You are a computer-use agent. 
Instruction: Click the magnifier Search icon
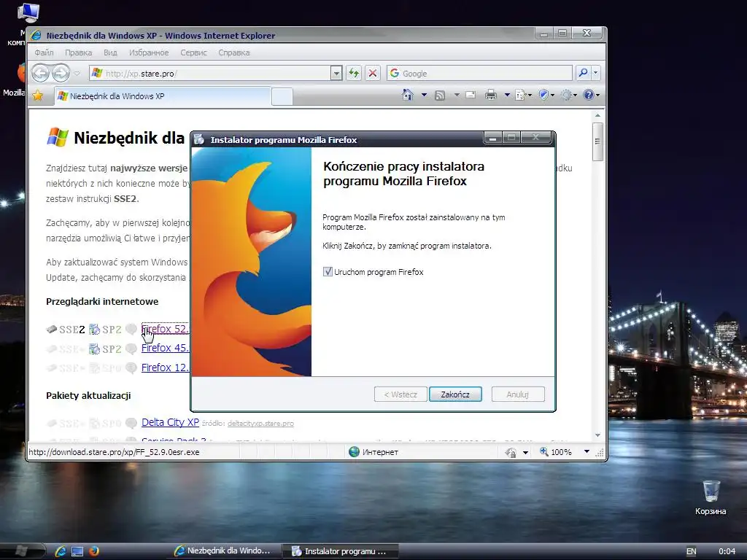(583, 73)
